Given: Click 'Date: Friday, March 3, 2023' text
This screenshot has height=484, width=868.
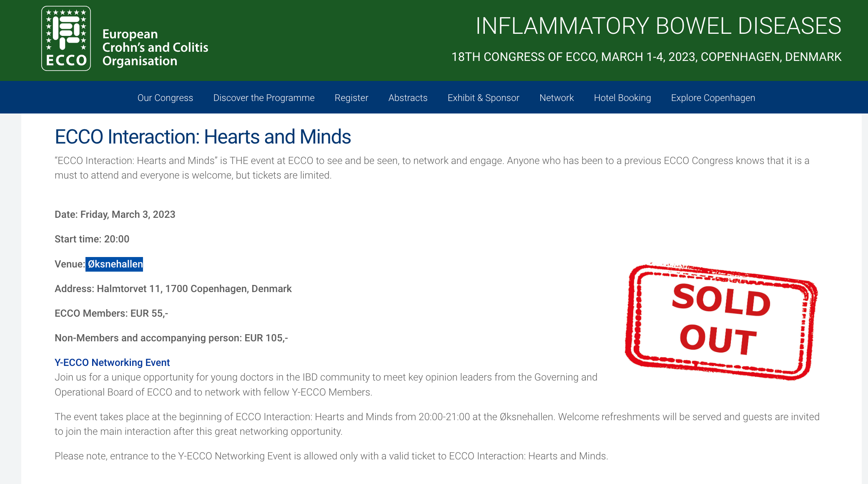Looking at the screenshot, I should [115, 214].
